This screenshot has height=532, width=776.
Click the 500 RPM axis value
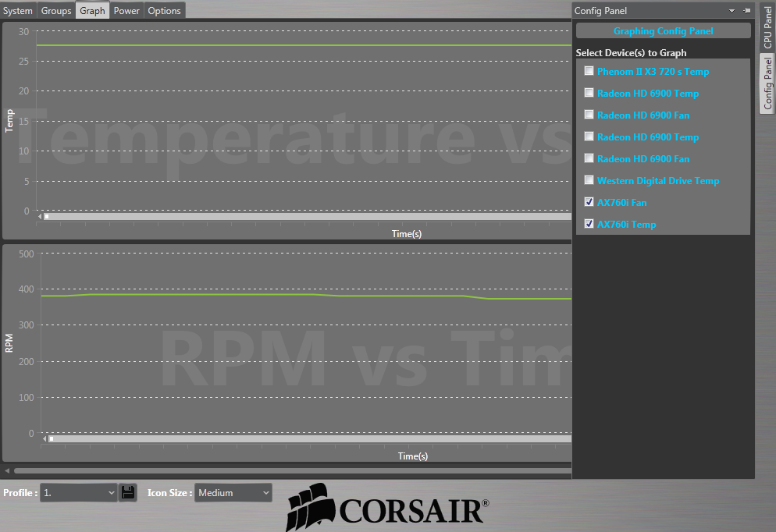click(x=27, y=254)
